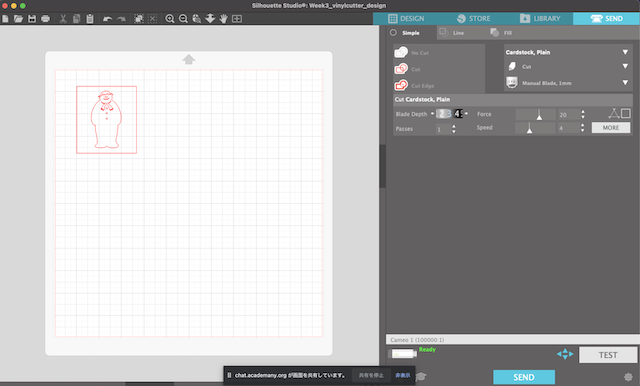
Task: Paste from the clipboard icon
Action: pyautogui.click(x=90, y=19)
